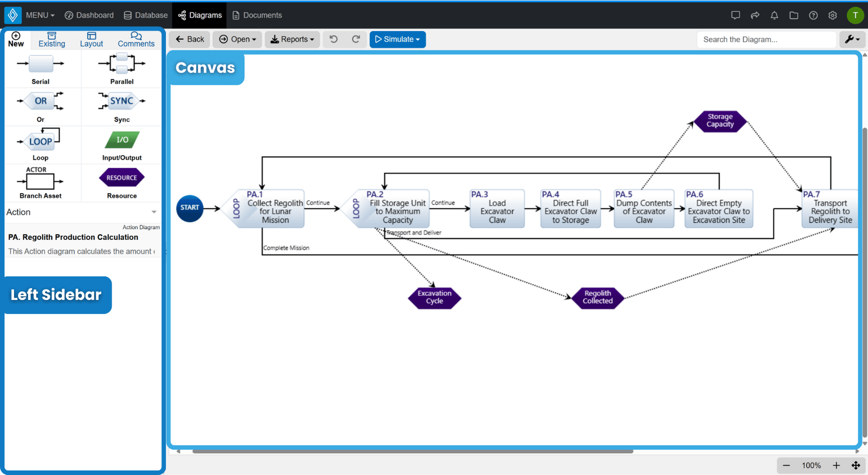Open the folder icon in top bar
Image resolution: width=868 pixels, height=475 pixels.
[794, 15]
